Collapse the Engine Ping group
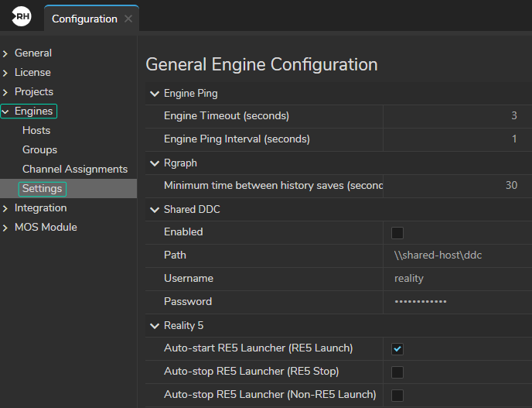532x408 pixels. pyautogui.click(x=155, y=94)
